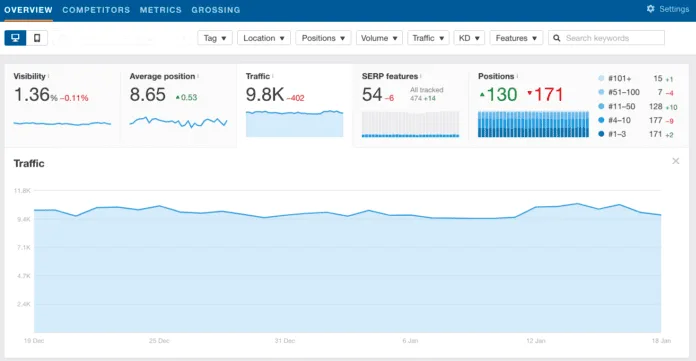Select the desktop device view
This screenshot has width=696, height=361.
[15, 38]
